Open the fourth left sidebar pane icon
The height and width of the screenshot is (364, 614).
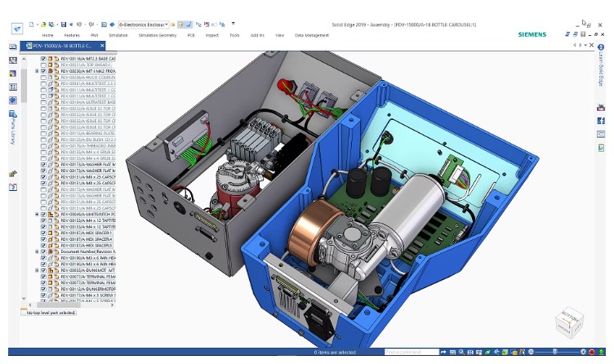point(13,87)
